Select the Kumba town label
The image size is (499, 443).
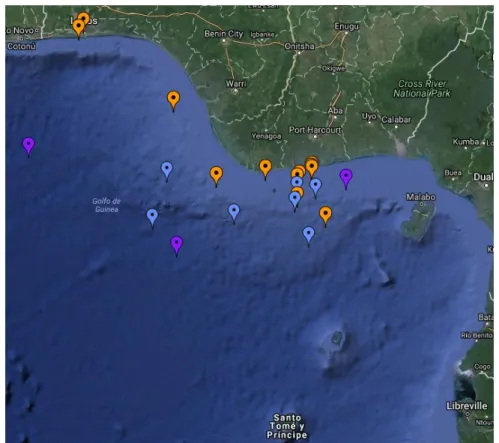pyautogui.click(x=465, y=142)
